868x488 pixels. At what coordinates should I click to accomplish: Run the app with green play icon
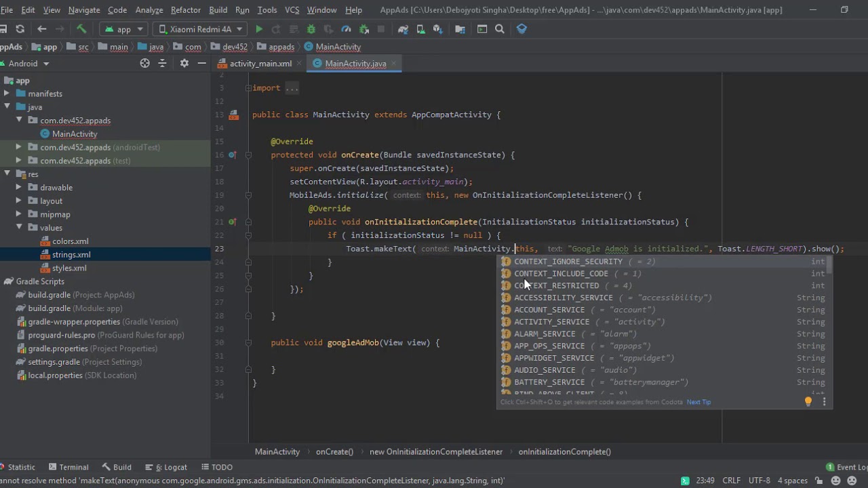(259, 29)
